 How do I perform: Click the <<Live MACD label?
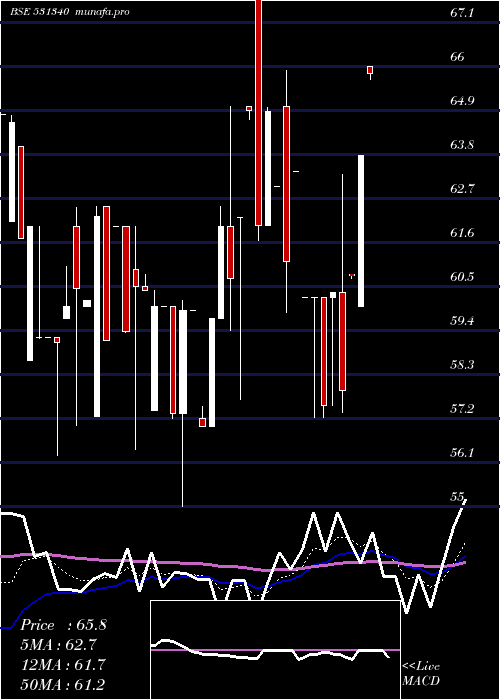421,673
